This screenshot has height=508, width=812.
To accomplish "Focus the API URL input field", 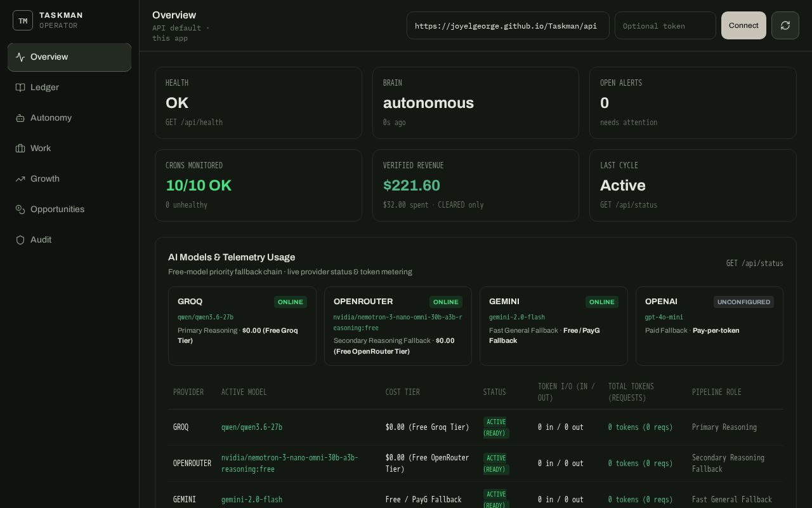I will pos(508,25).
